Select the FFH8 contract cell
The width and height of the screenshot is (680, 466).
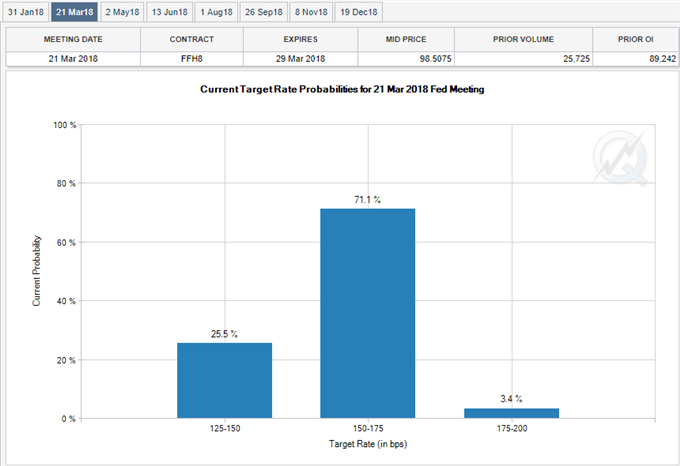tap(192, 59)
